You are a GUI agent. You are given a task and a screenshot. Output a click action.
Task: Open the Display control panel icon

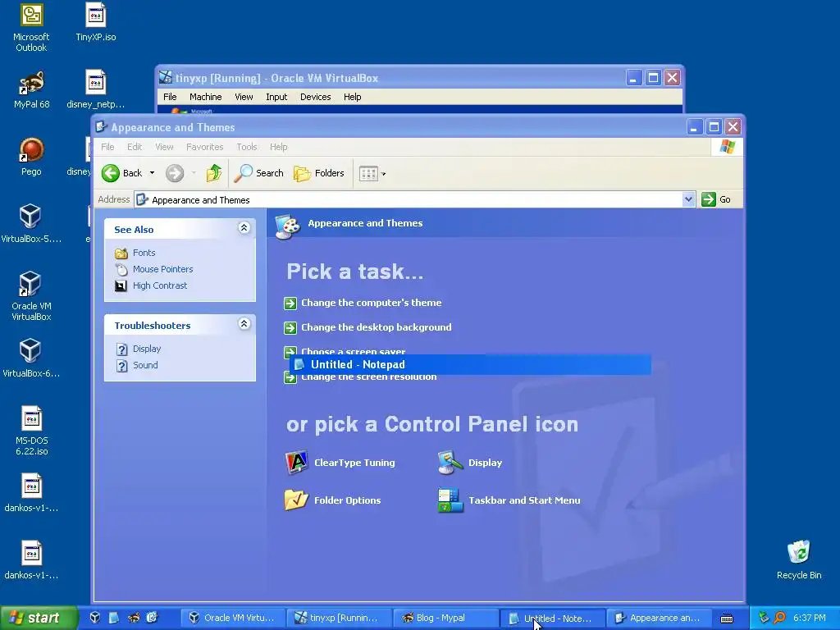coord(470,463)
